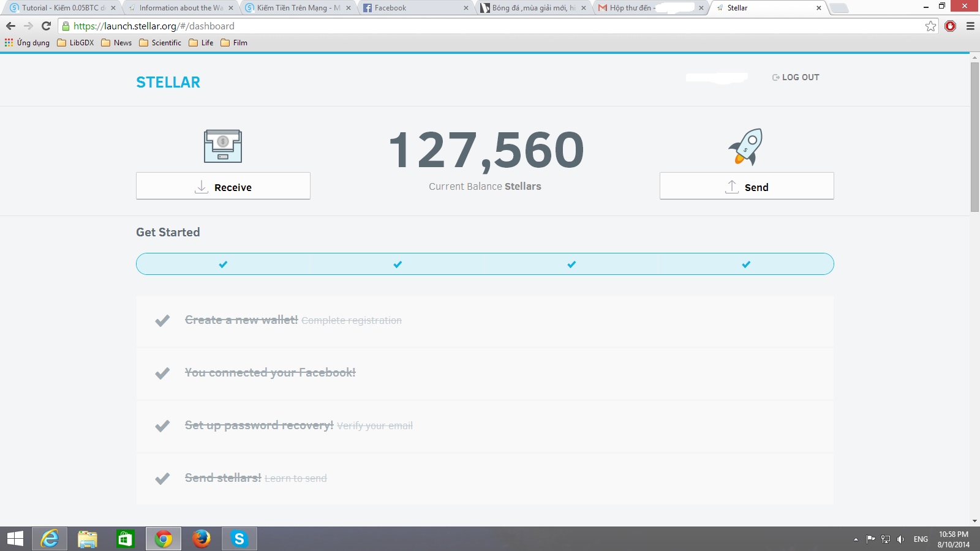Screen dimensions: 980x551
Task: Click the green SSL padlock icon
Action: (66, 26)
